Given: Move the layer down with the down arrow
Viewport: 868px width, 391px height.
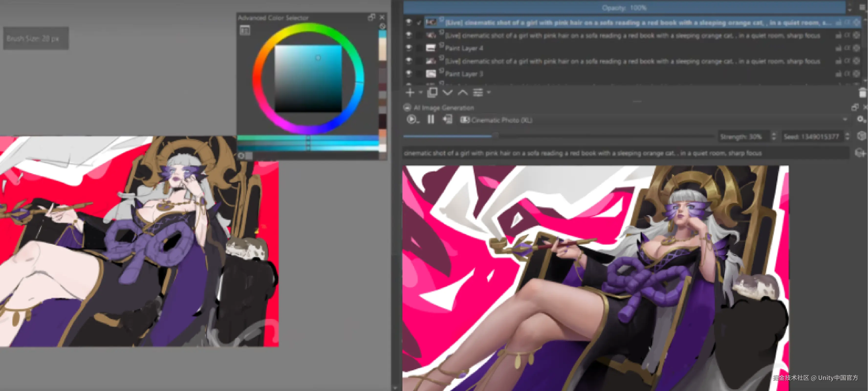Looking at the screenshot, I should [447, 92].
